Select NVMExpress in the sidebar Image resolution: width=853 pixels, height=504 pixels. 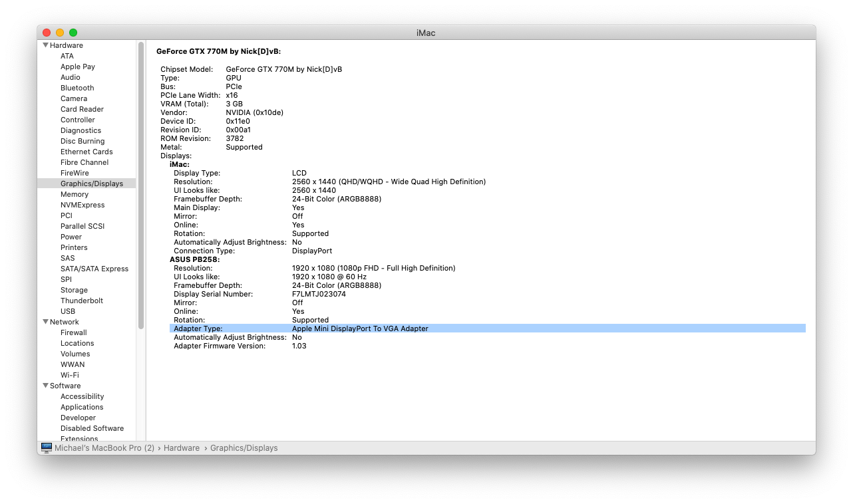point(83,205)
